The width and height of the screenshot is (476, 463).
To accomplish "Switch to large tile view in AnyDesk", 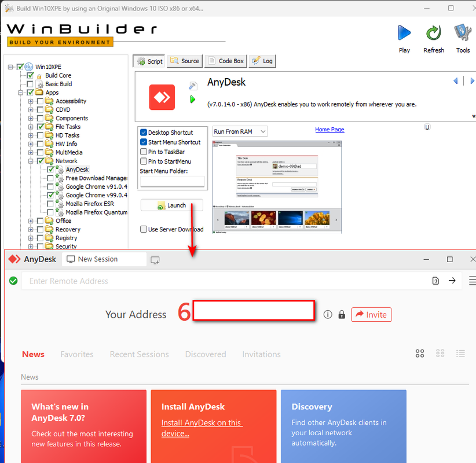I will point(420,353).
